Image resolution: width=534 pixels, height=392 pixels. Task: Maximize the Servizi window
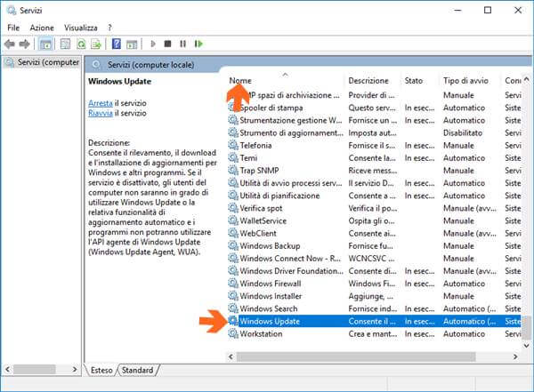point(488,10)
